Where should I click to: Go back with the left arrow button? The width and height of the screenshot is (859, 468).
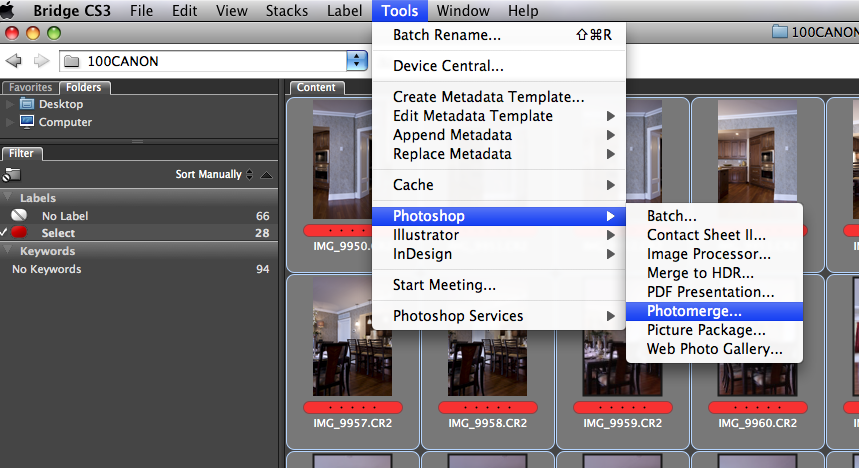click(x=14, y=60)
